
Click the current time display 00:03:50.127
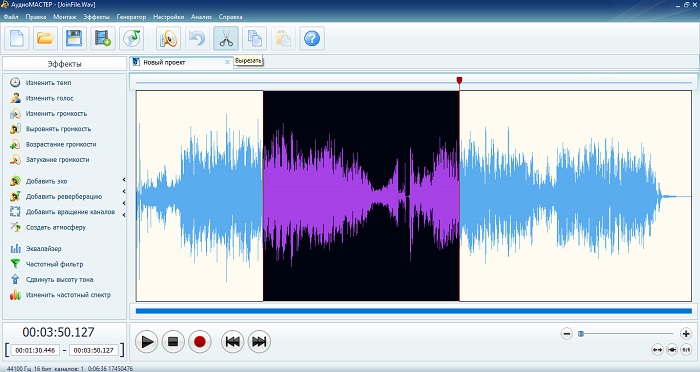[58, 332]
